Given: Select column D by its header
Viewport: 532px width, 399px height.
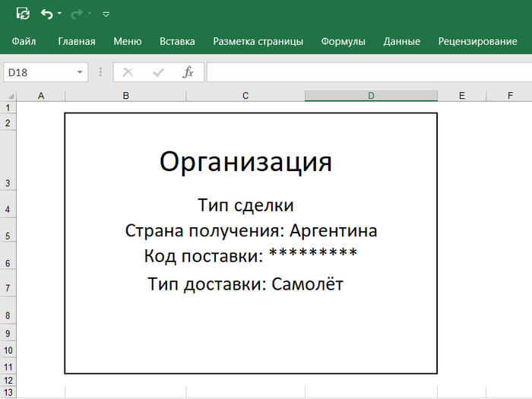Looking at the screenshot, I should (x=371, y=96).
